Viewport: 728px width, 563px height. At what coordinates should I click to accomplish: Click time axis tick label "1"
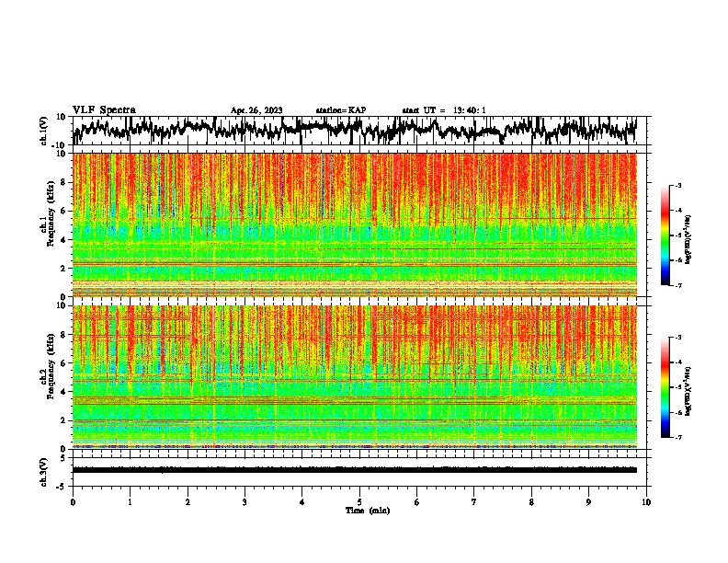(x=130, y=502)
